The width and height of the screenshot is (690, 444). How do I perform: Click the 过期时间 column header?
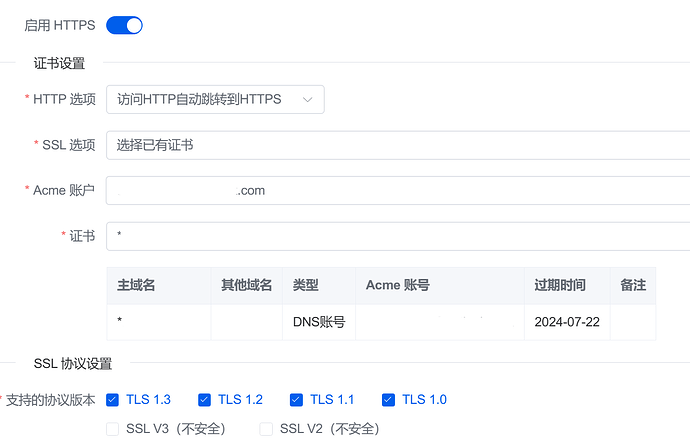567,286
